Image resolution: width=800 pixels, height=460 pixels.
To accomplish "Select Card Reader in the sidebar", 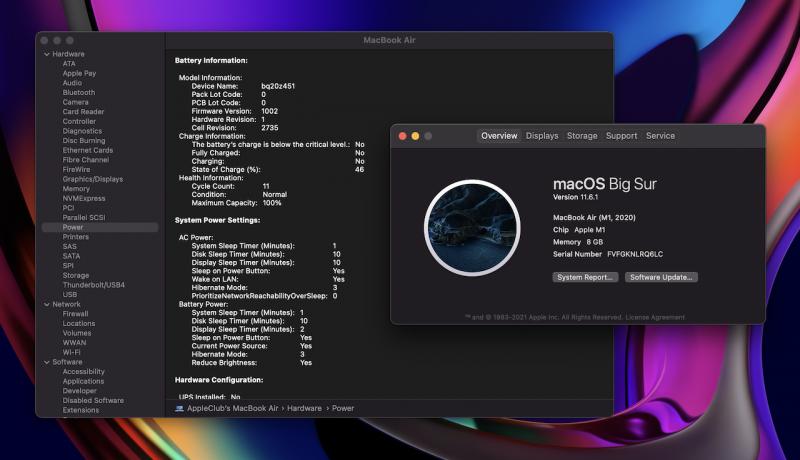I will (83, 112).
